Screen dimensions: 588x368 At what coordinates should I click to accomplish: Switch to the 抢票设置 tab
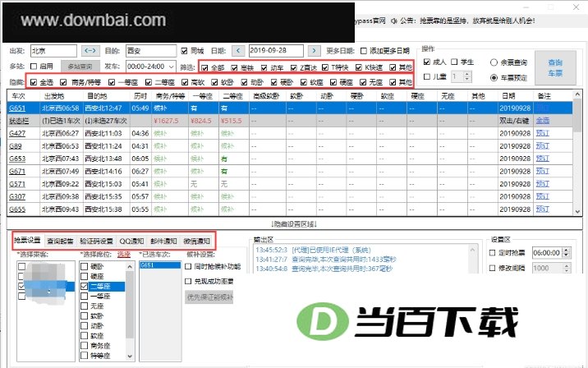point(27,241)
